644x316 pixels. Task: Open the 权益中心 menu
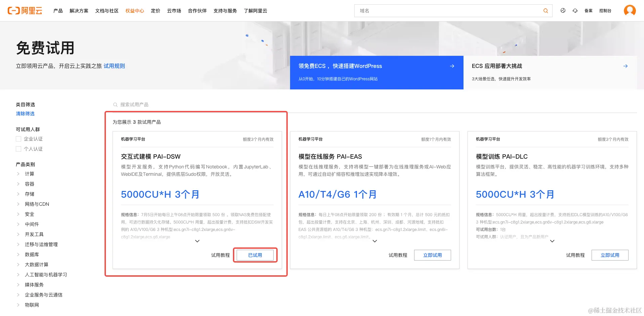[x=135, y=11]
